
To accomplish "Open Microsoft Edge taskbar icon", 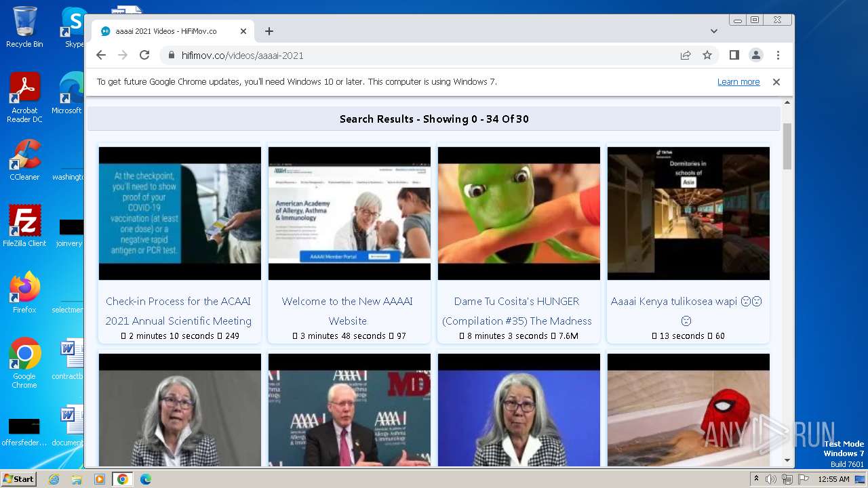I will [x=146, y=479].
